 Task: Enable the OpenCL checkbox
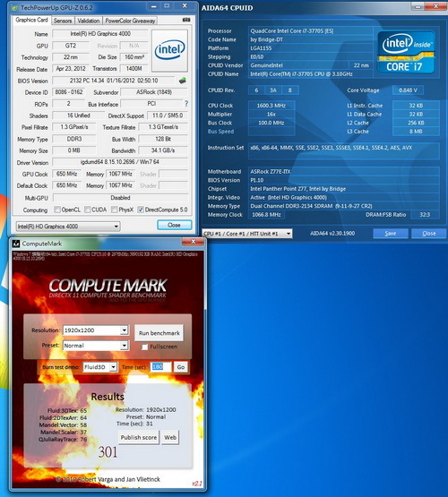click(x=57, y=210)
